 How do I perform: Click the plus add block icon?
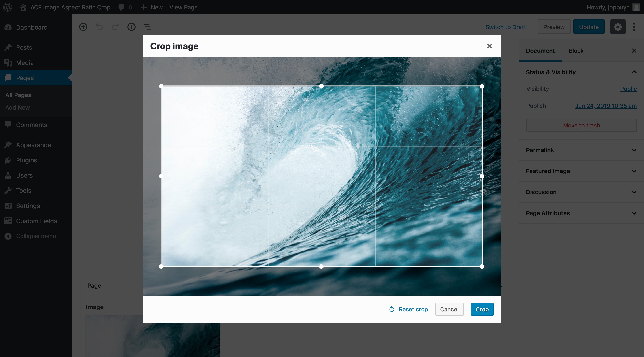(x=83, y=26)
